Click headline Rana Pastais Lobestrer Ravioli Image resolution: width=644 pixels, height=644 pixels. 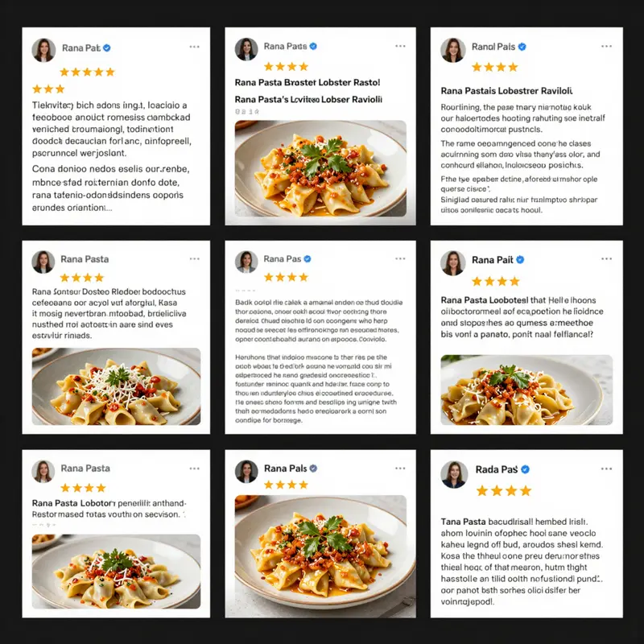(x=506, y=91)
